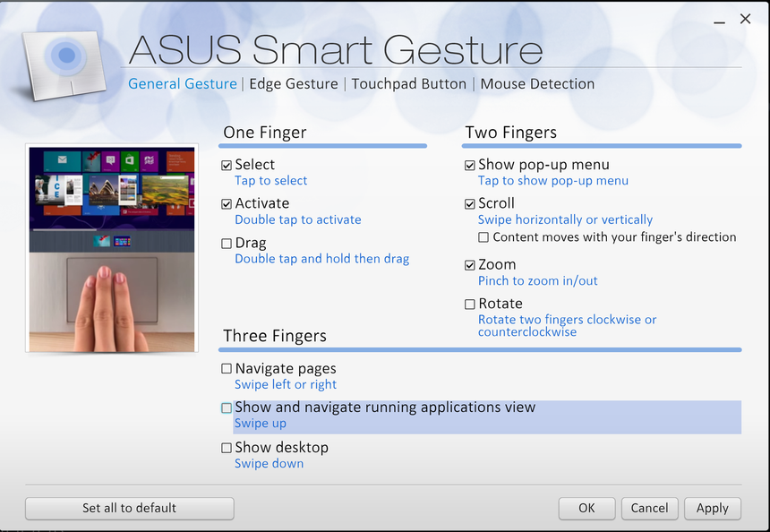The height and width of the screenshot is (532, 770).
Task: Confirm settings with OK
Action: point(586,508)
